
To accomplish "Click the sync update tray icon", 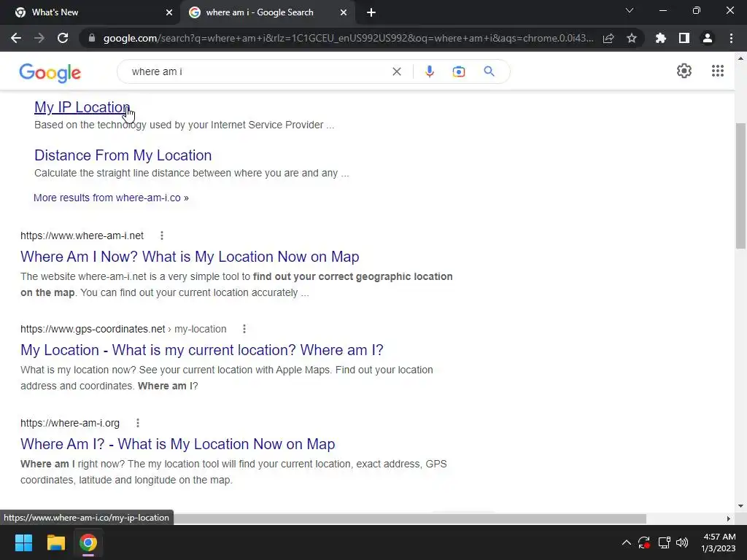I will (x=644, y=542).
